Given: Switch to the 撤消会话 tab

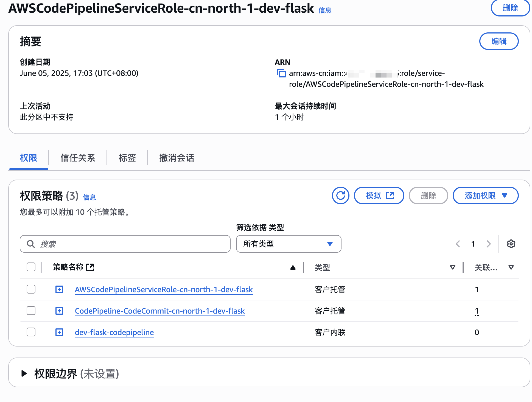Looking at the screenshot, I should click(x=177, y=158).
